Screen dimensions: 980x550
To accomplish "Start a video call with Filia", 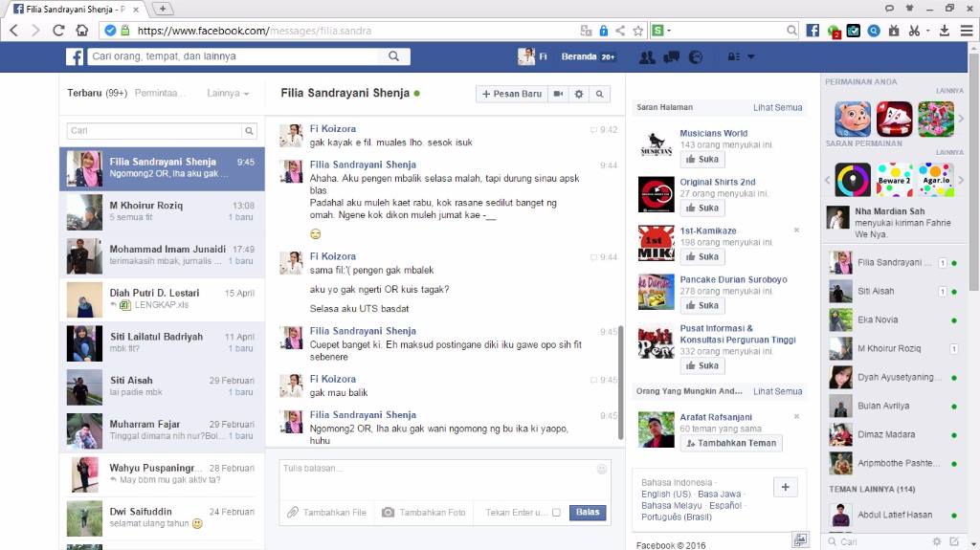I will coord(558,94).
